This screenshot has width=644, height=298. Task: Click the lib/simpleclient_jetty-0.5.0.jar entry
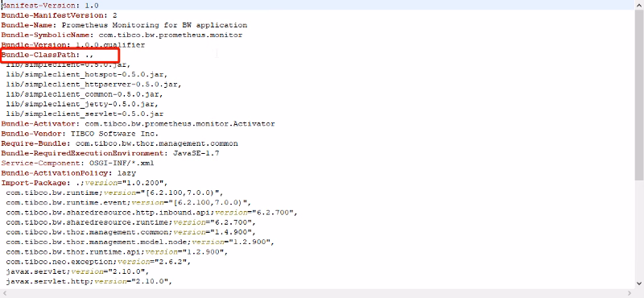[x=82, y=105]
